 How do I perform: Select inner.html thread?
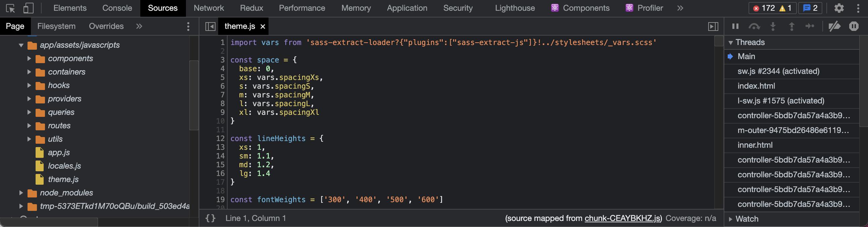pyautogui.click(x=792, y=145)
